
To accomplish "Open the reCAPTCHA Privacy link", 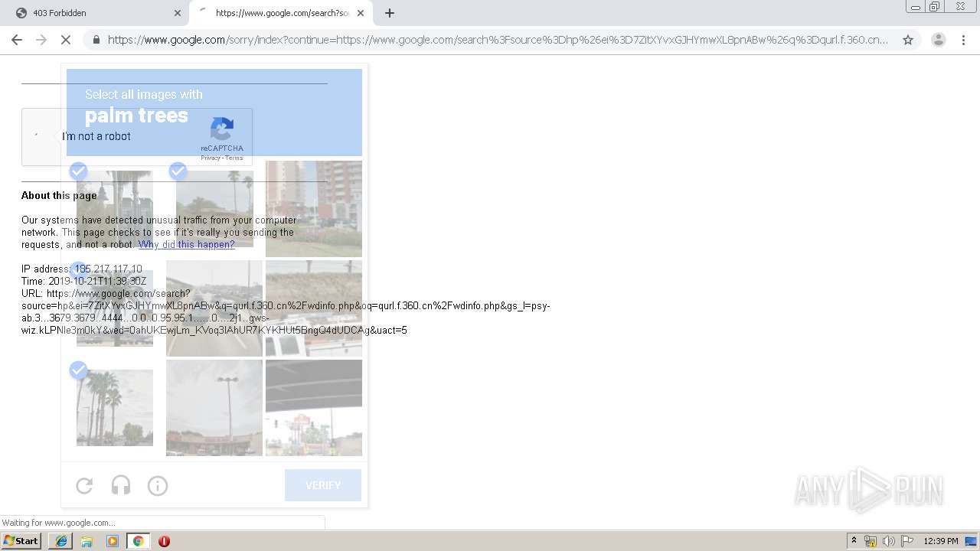I will (211, 158).
